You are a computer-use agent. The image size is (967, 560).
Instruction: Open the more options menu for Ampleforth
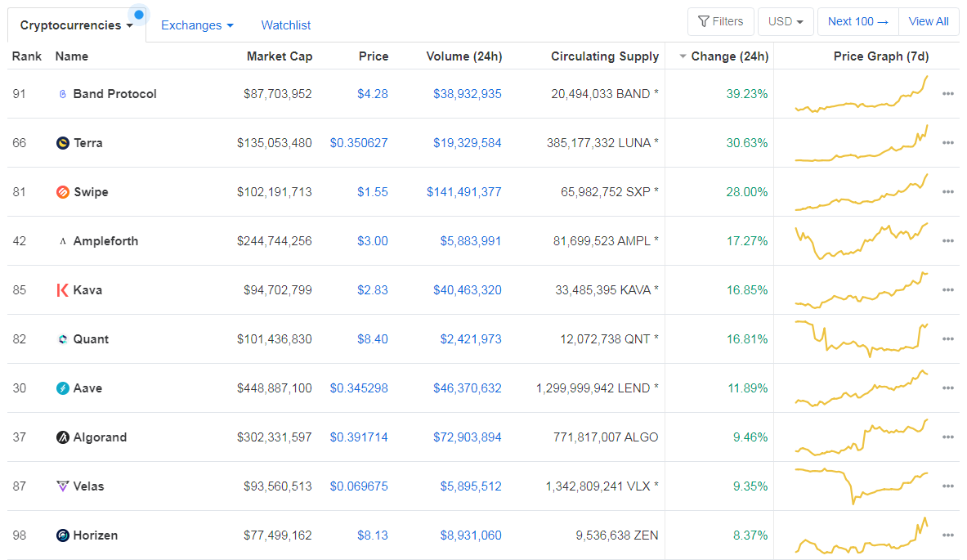pos(948,241)
